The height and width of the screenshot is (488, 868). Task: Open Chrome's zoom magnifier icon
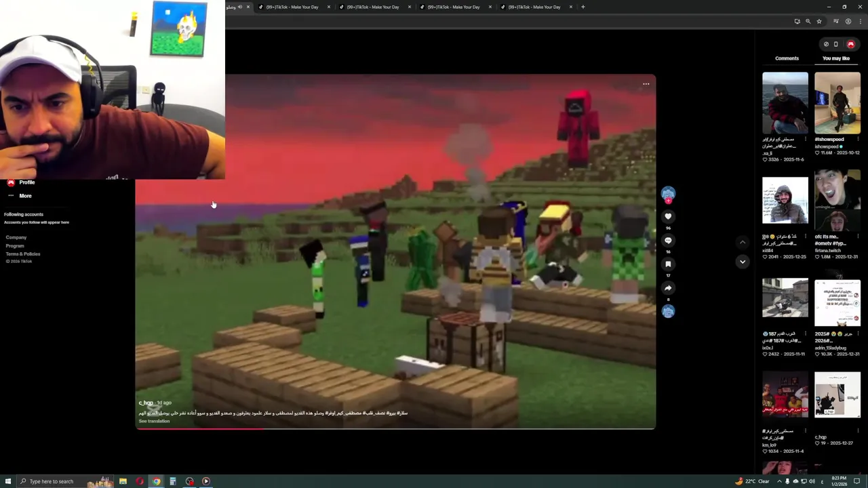pos(808,21)
